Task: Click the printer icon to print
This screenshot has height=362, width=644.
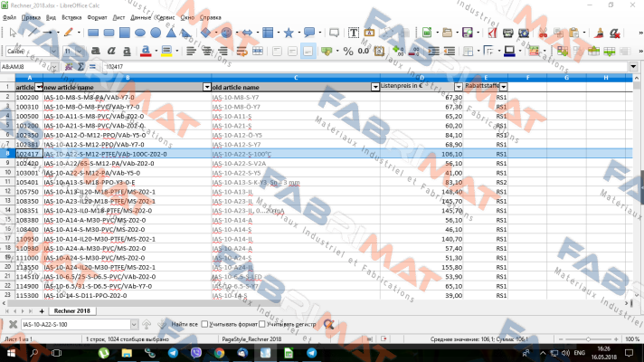Action: tap(507, 33)
